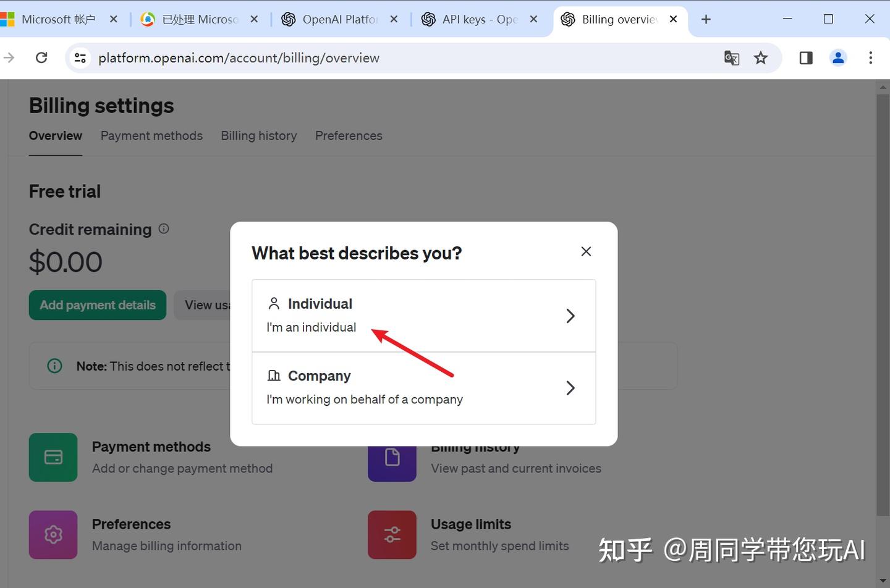Open the Billing history tab
This screenshot has width=890, height=588.
259,136
